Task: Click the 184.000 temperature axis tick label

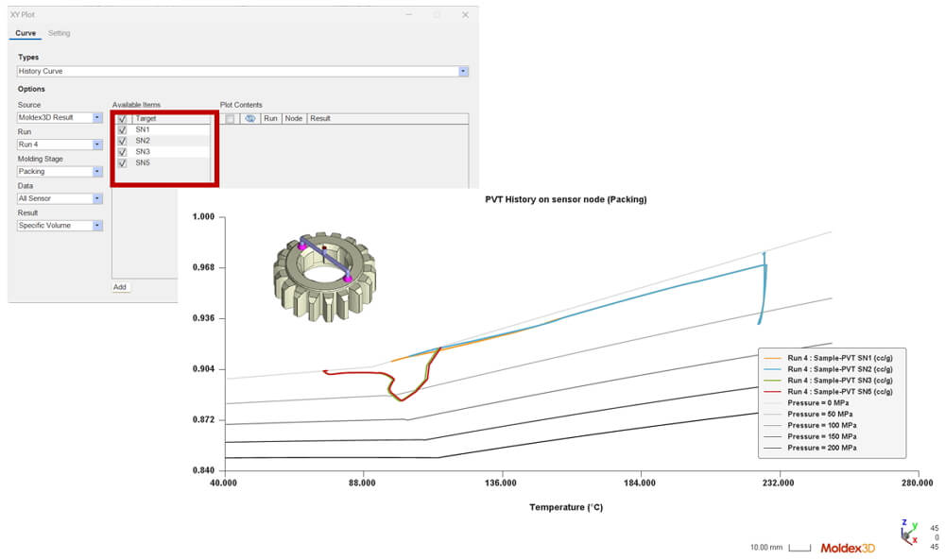Action: [x=640, y=483]
